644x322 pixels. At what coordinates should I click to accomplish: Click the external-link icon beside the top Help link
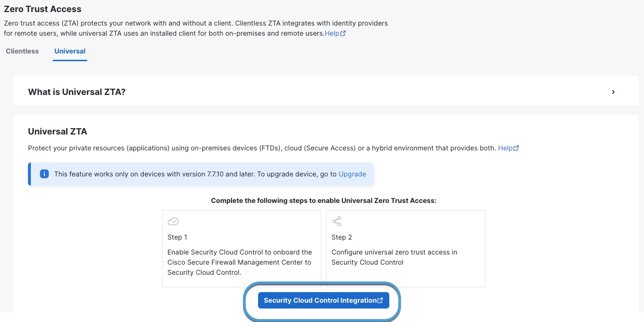(343, 34)
